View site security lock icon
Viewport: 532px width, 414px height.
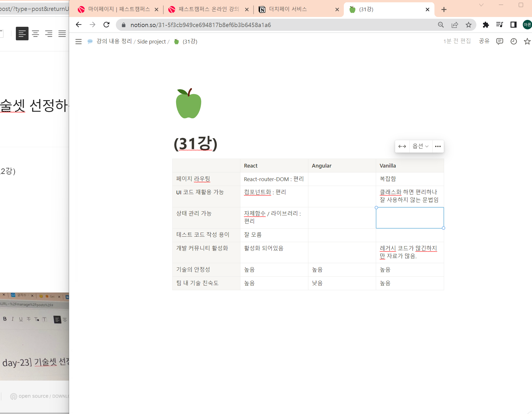[124, 25]
